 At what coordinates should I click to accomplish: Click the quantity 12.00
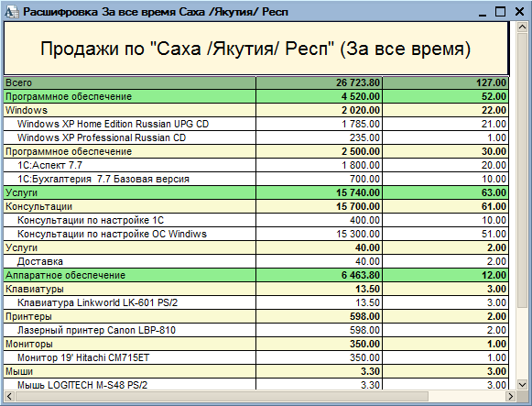pyautogui.click(x=494, y=275)
